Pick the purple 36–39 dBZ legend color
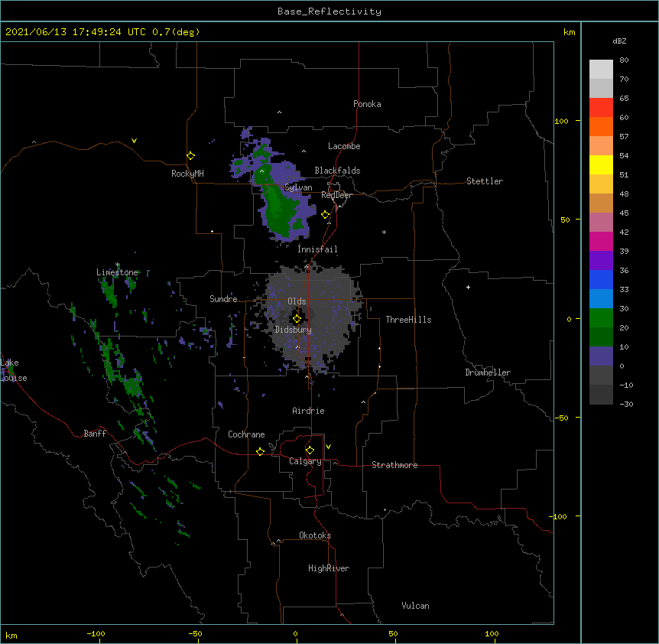The height and width of the screenshot is (644, 659). tap(601, 261)
